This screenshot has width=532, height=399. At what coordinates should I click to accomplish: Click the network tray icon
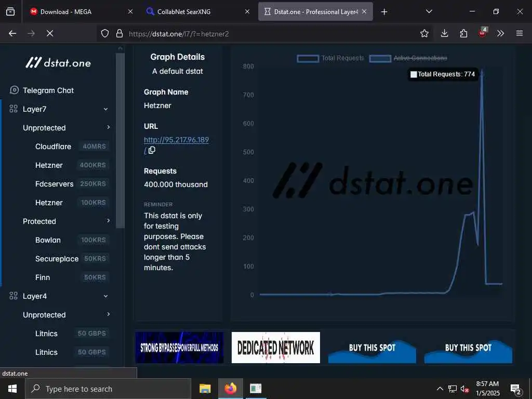coord(453,389)
